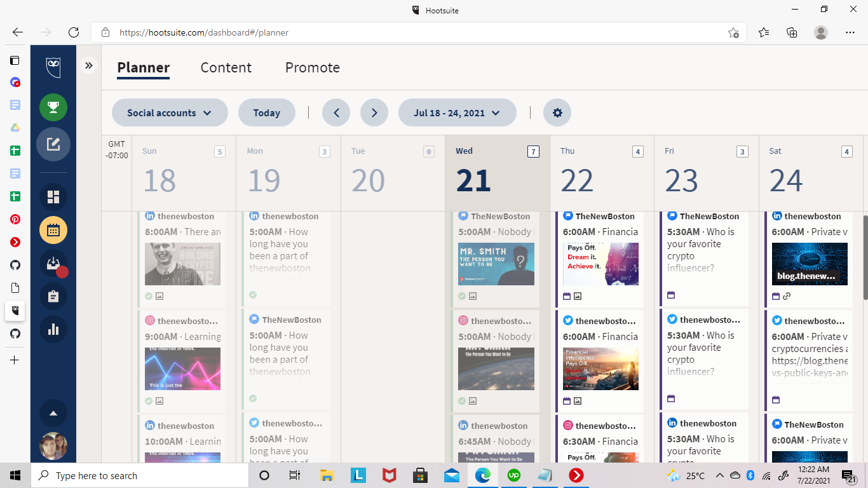
Task: Open Pinterest icon in the browser sidebar
Action: click(x=15, y=219)
